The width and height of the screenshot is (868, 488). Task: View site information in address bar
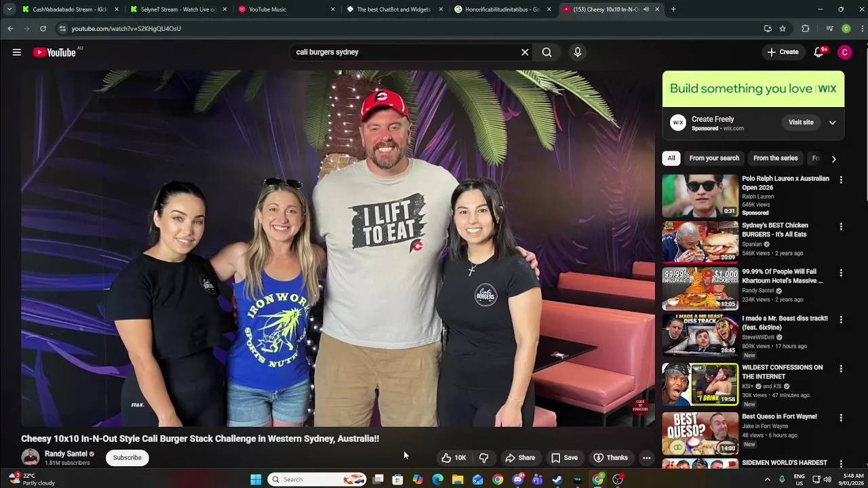62,28
